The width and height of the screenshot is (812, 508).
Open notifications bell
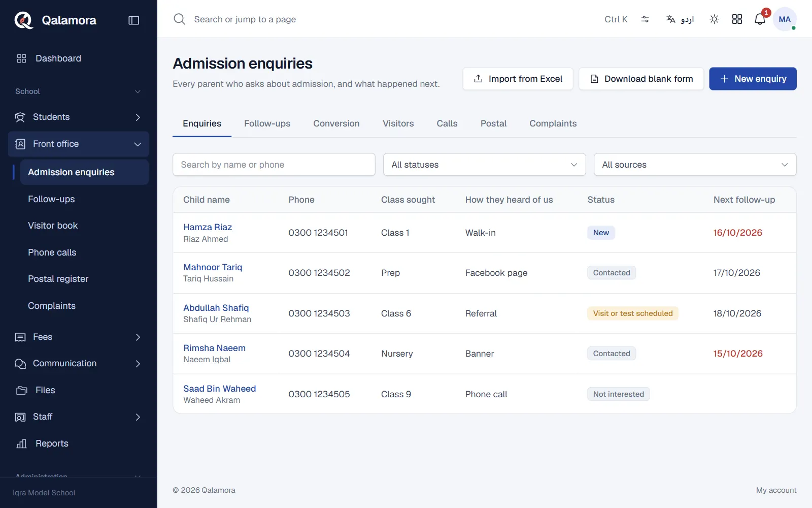point(760,19)
